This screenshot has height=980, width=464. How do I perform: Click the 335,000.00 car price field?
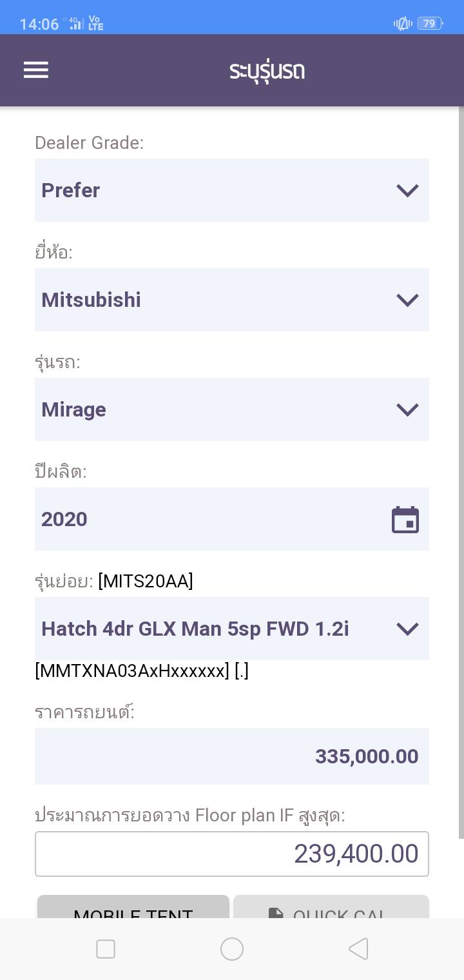(232, 756)
